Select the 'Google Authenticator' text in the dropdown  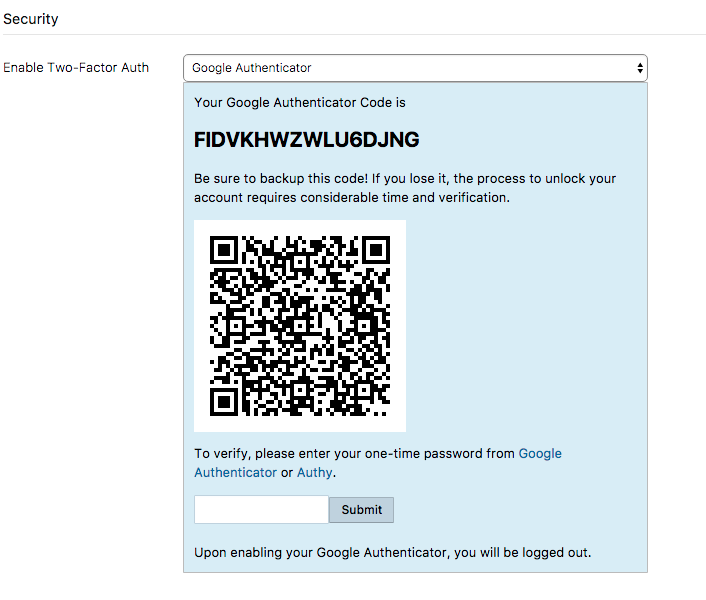coord(251,68)
